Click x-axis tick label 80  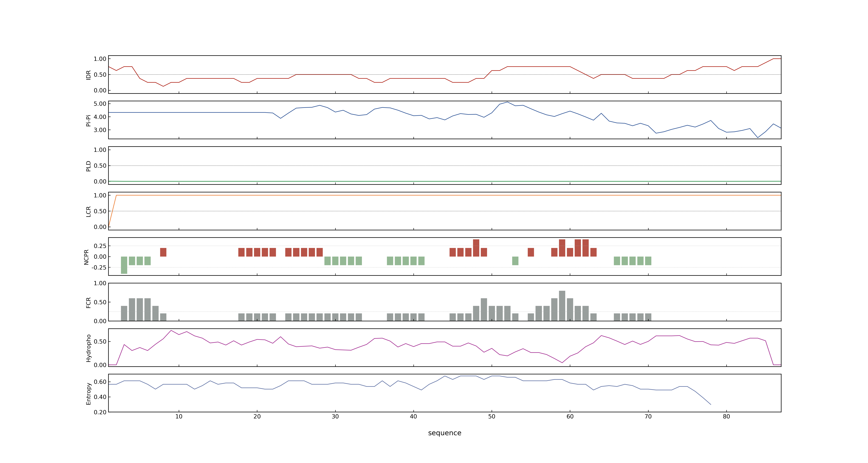(x=726, y=416)
